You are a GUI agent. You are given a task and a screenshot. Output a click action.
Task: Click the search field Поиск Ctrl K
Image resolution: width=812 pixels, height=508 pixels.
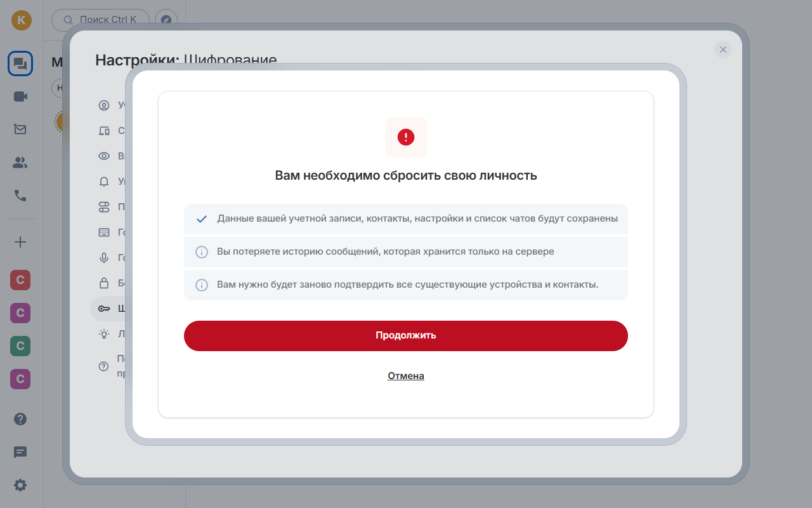point(100,20)
